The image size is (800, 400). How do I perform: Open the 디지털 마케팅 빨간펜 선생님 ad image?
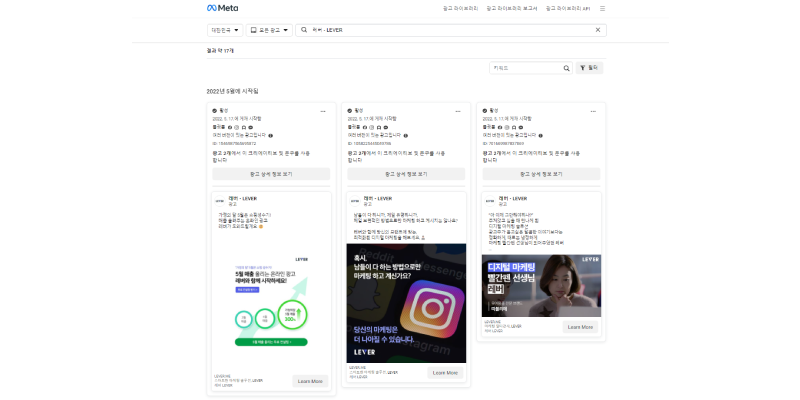541,286
